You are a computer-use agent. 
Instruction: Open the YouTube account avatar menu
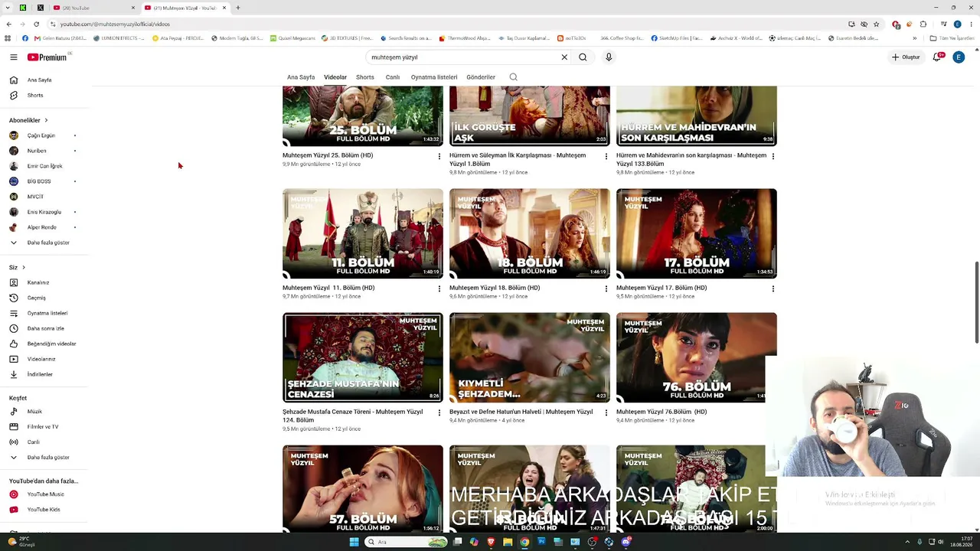click(959, 57)
